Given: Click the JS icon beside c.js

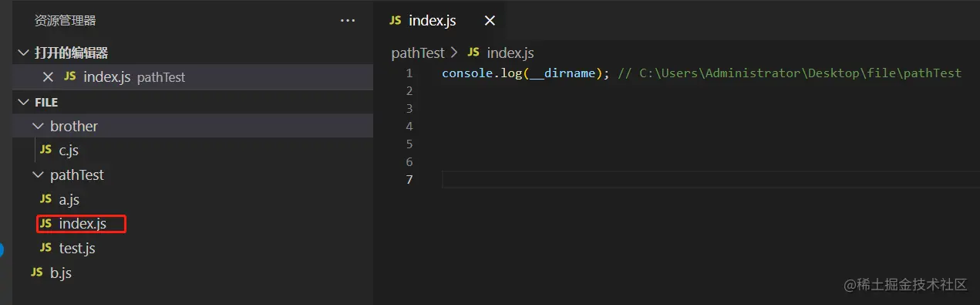Looking at the screenshot, I should pyautogui.click(x=46, y=150).
